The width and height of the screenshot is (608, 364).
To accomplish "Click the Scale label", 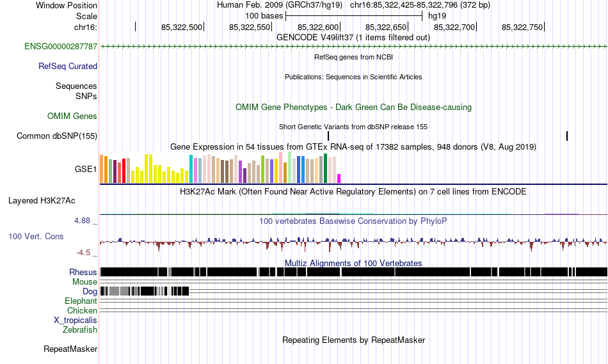I will pyautogui.click(x=86, y=16).
